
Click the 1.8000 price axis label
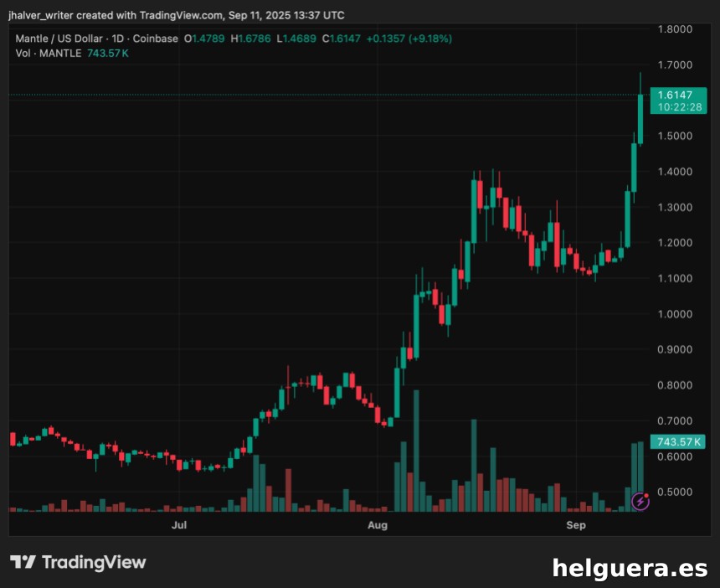pos(675,29)
